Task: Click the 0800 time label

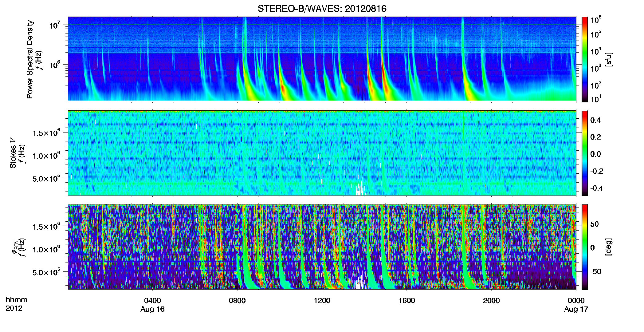Action: pyautogui.click(x=237, y=300)
